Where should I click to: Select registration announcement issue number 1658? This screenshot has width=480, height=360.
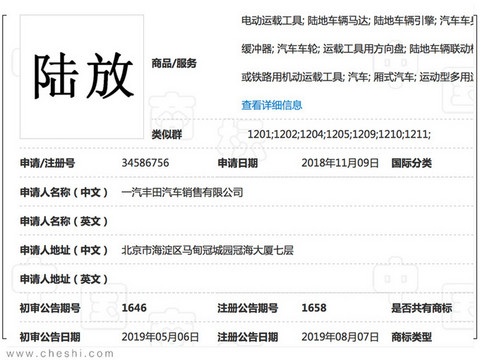point(314,308)
